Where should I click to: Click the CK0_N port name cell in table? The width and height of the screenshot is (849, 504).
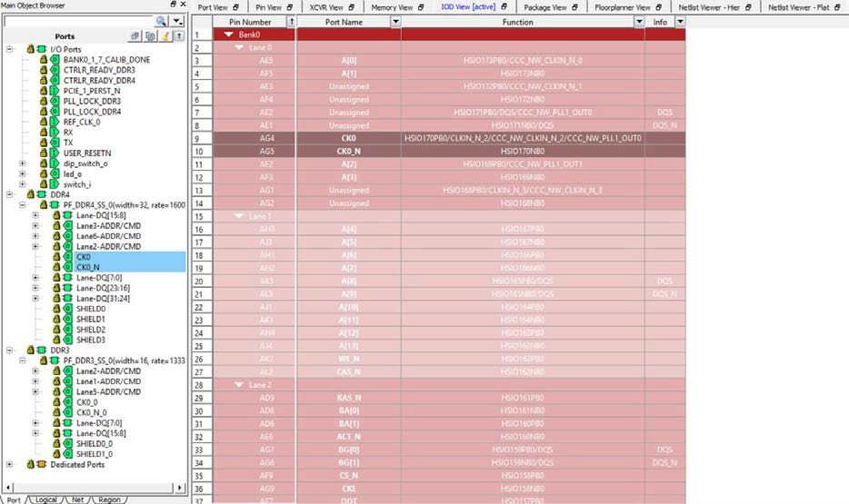[349, 152]
